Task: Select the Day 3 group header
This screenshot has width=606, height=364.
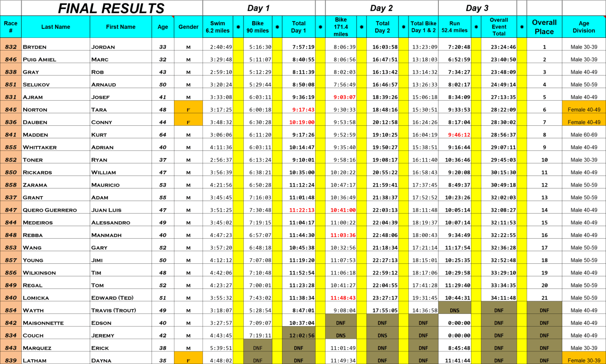Action: pos(477,8)
